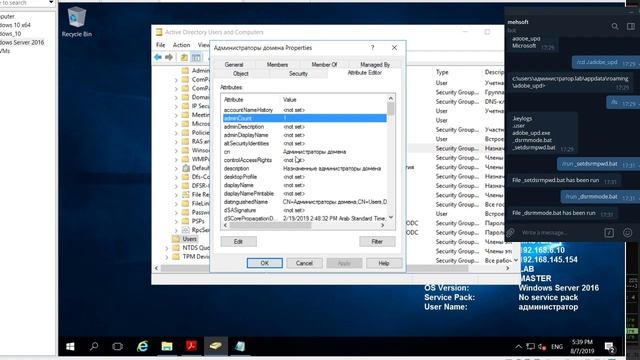Expand the Policie… tree node
640x360 pixels.
pos(176,133)
